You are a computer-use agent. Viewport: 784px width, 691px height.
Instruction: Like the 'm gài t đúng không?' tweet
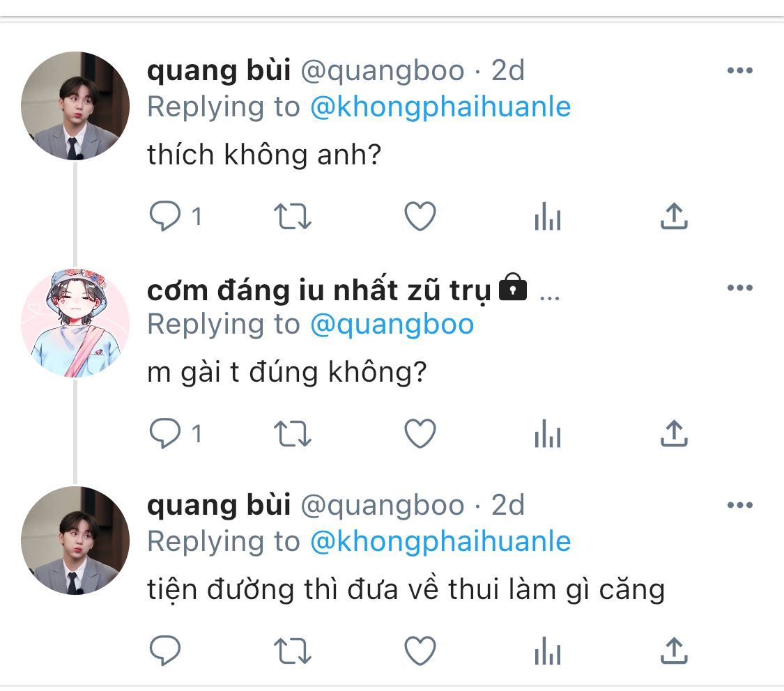pyautogui.click(x=420, y=433)
